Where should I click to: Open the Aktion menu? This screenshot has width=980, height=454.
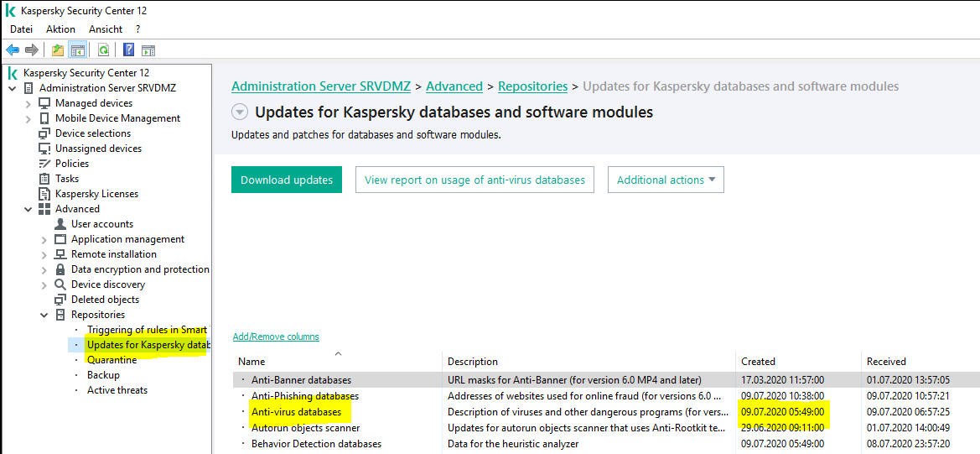[60, 29]
